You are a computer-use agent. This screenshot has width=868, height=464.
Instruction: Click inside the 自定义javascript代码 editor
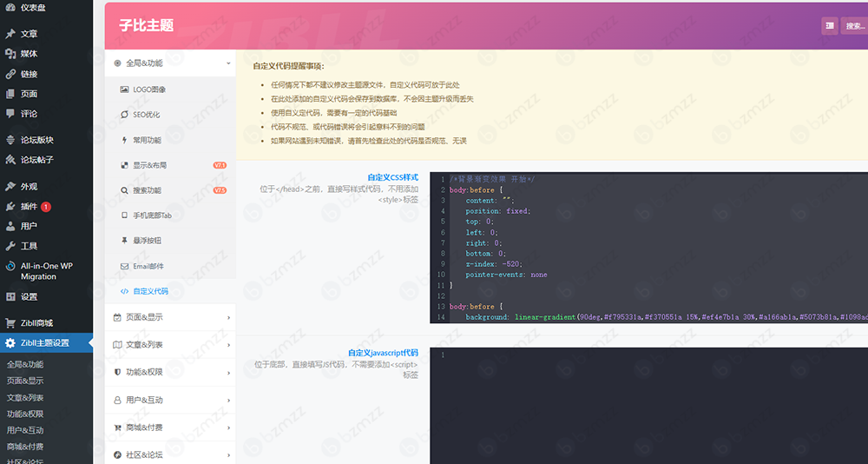(648, 406)
